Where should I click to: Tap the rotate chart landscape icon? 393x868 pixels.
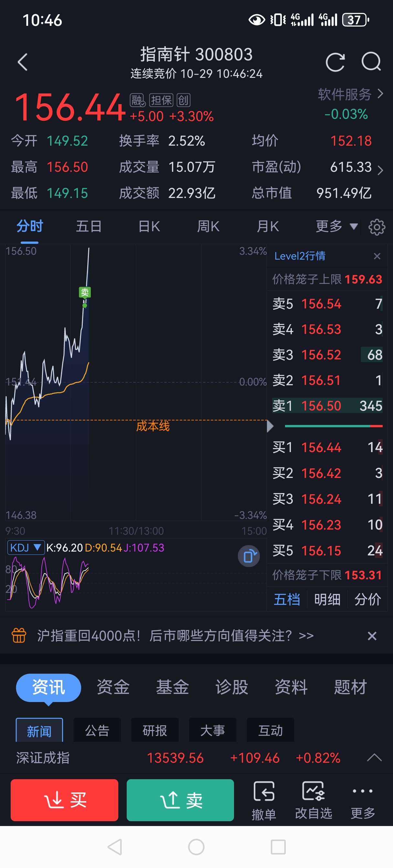point(249,556)
